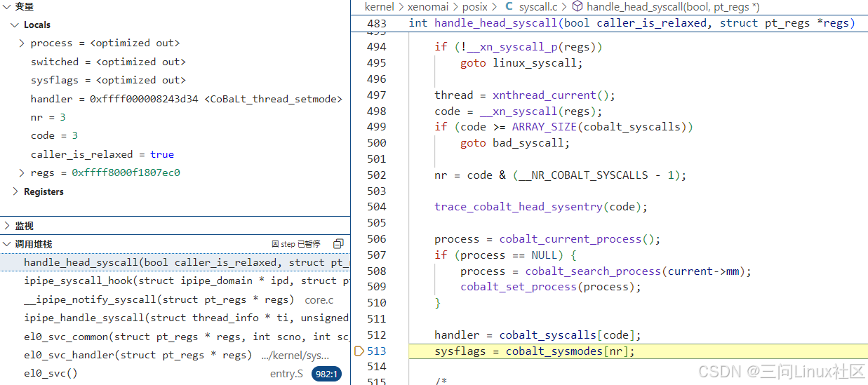This screenshot has width=868, height=385.
Task: Click line number 497 in the gutter
Action: (376, 95)
